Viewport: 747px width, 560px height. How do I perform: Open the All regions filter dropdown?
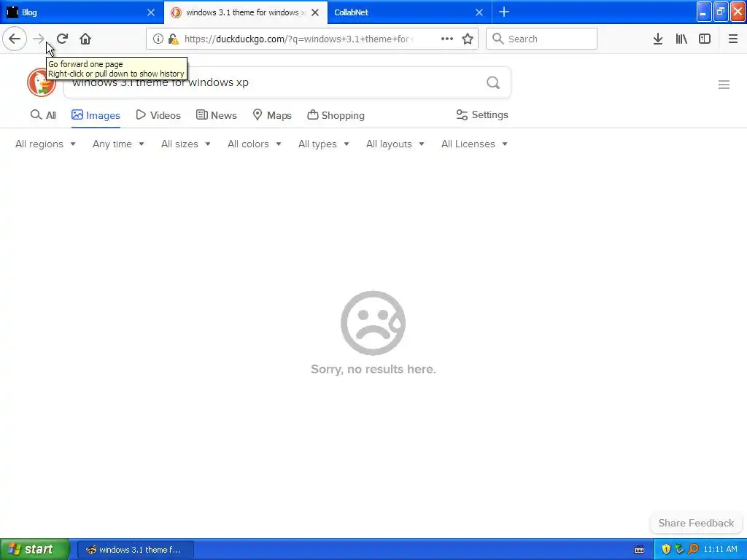45,144
